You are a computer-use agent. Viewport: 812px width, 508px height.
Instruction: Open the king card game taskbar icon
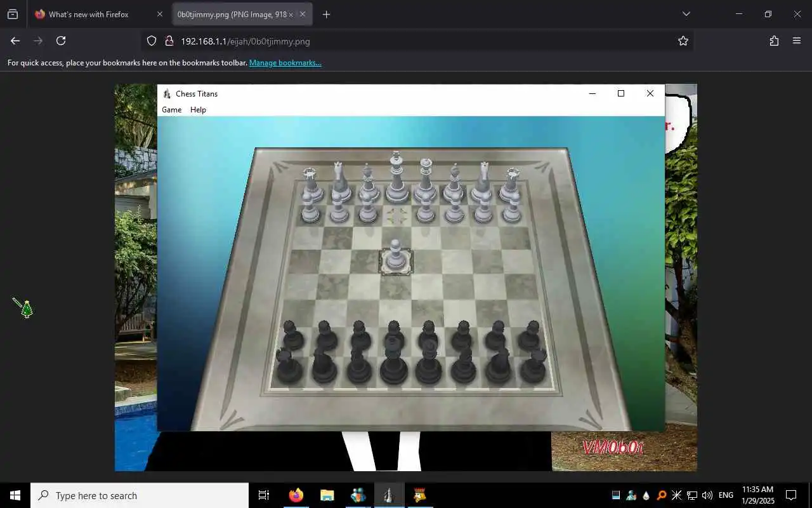[x=419, y=495]
